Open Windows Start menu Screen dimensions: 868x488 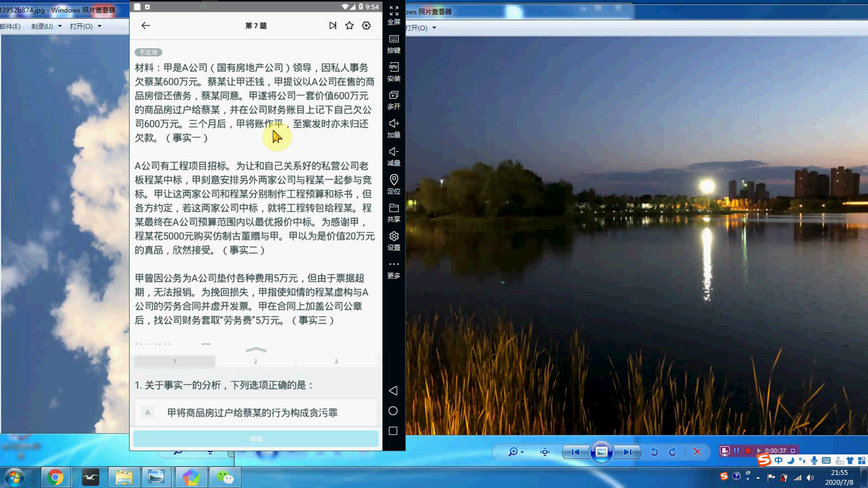click(14, 477)
